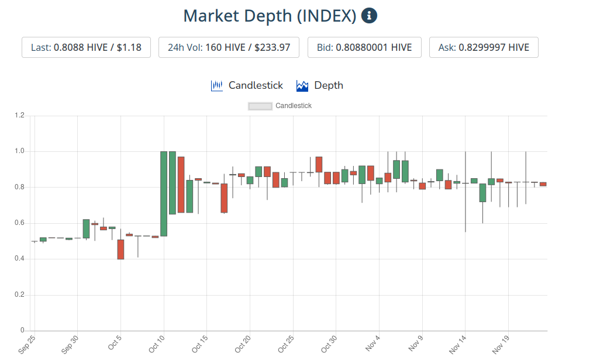Click the Nov 14 axis label
Image resolution: width=600 pixels, height=364 pixels.
458,344
